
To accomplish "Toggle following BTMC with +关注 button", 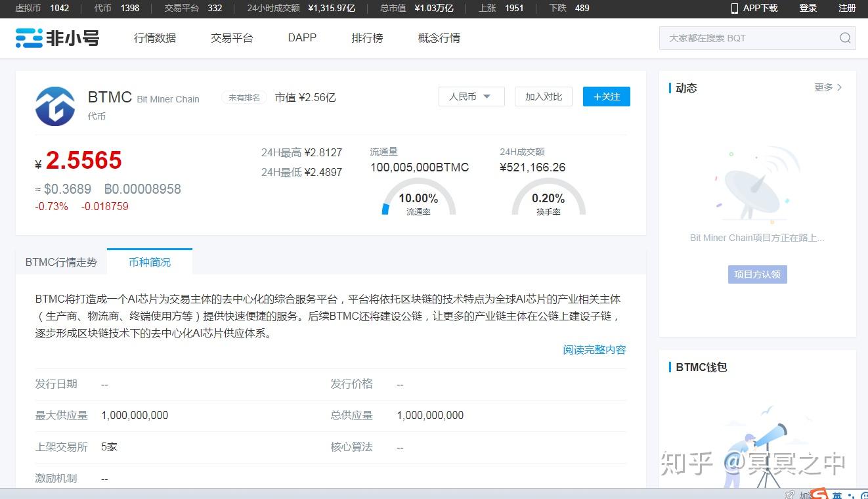I will pyautogui.click(x=605, y=97).
